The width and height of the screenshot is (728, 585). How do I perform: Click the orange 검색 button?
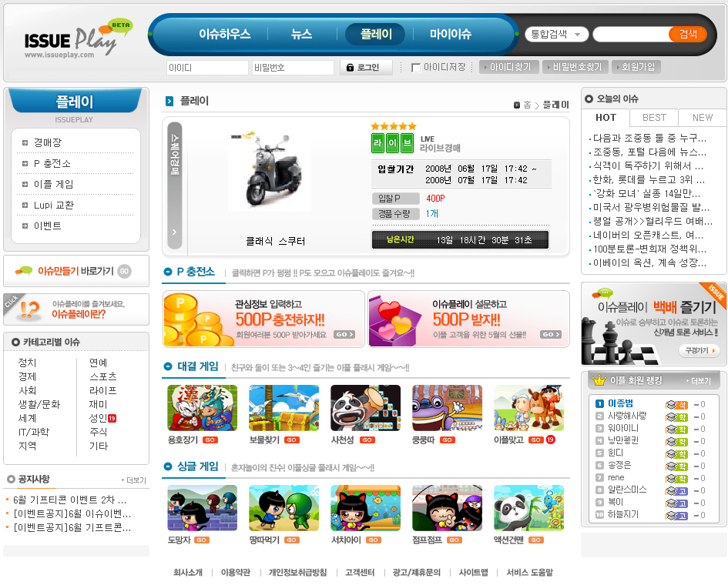(688, 34)
